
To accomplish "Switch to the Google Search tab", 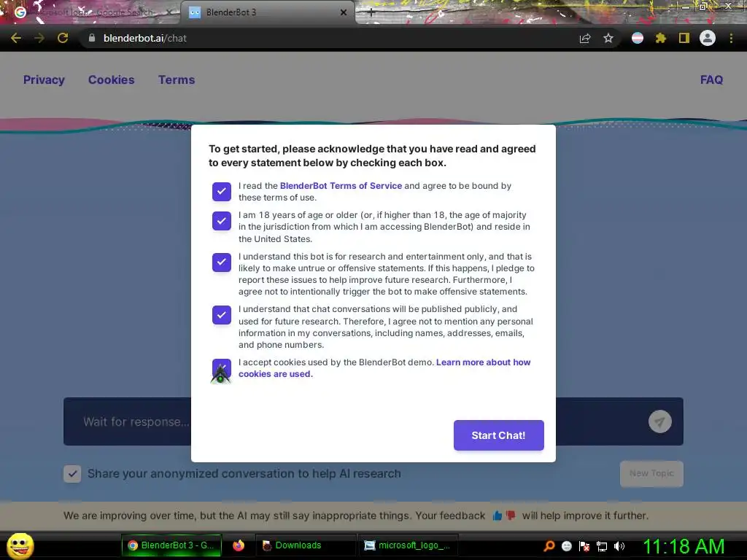I will tap(90, 12).
